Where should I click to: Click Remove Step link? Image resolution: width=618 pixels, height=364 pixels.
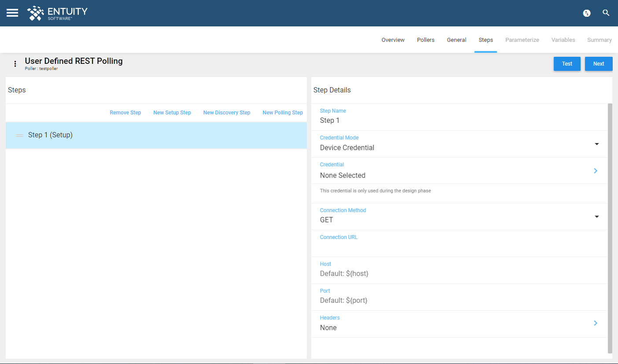pos(125,113)
